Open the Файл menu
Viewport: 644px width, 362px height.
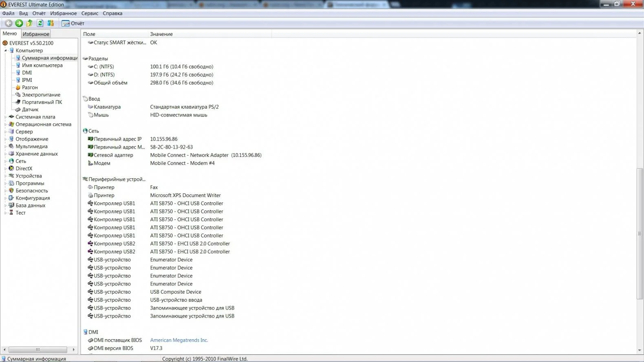pos(8,13)
